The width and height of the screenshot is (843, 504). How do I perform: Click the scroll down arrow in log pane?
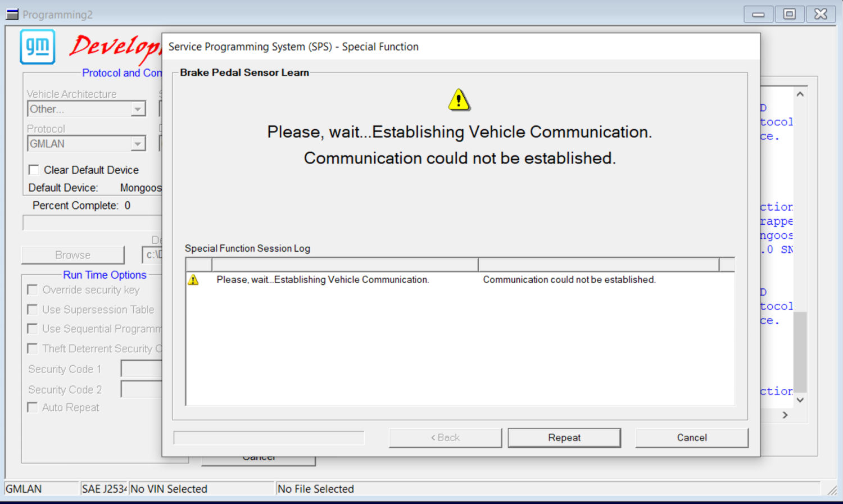800,400
